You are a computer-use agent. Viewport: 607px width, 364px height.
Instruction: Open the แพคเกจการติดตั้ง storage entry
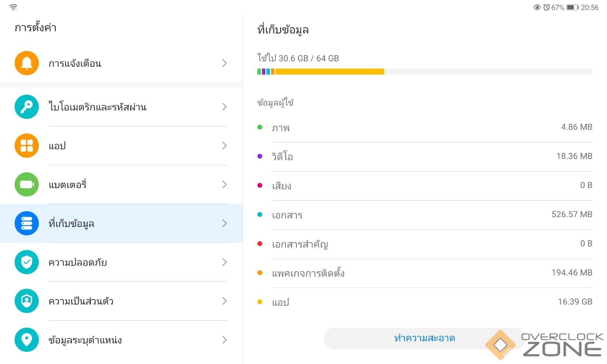424,273
